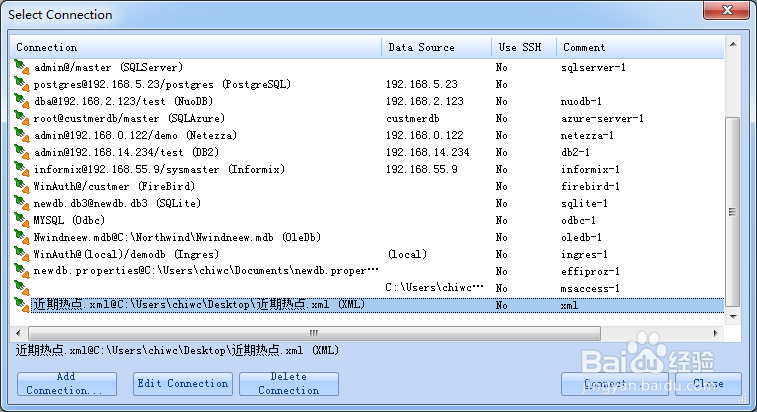This screenshot has height=412, width=757.
Task: Click the horizontal scrollbar left arrow
Action: (x=18, y=333)
